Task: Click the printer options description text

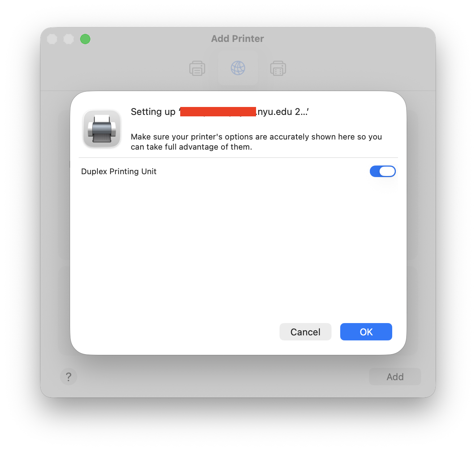Action: pos(256,142)
